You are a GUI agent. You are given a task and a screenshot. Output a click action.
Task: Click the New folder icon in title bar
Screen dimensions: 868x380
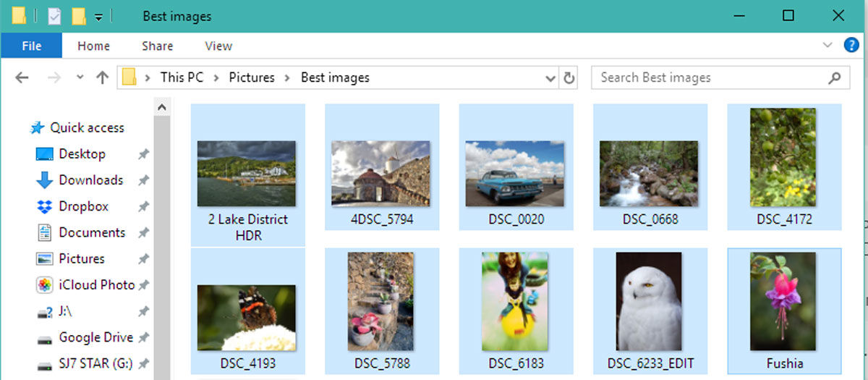coord(79,15)
